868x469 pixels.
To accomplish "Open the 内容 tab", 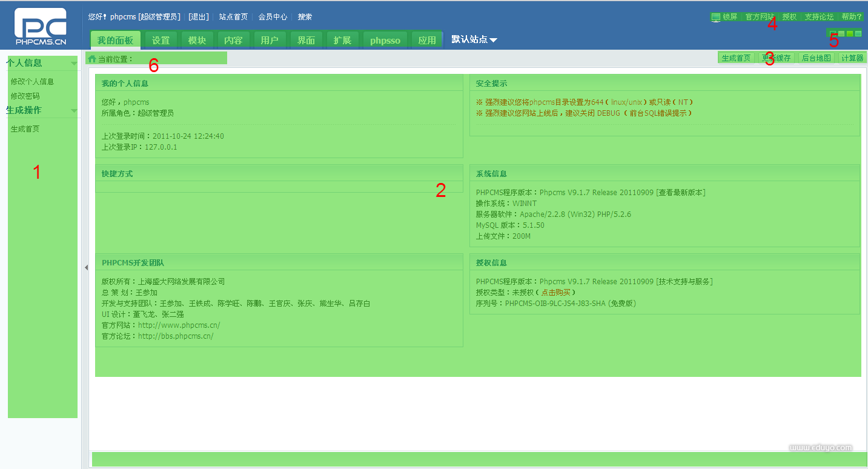I will tap(233, 40).
